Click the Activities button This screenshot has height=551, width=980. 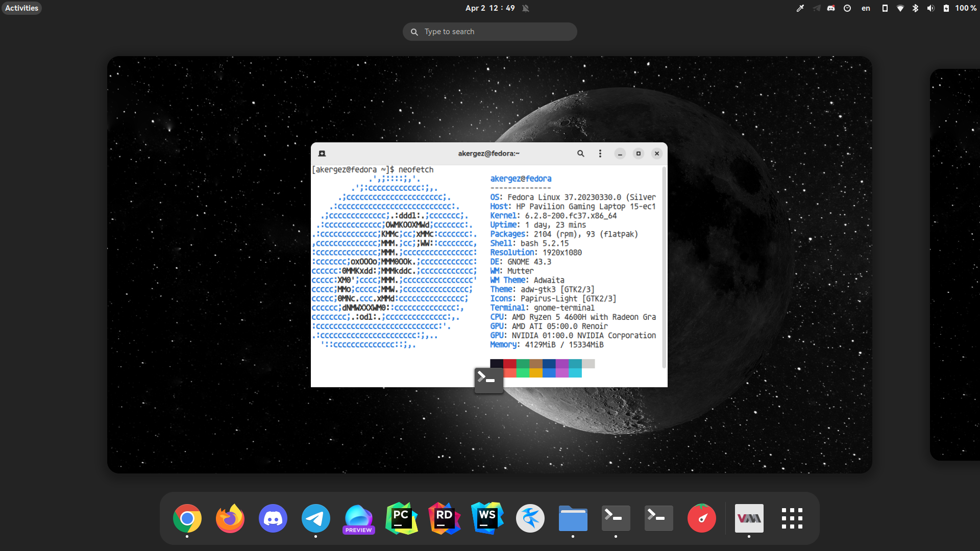pyautogui.click(x=21, y=8)
